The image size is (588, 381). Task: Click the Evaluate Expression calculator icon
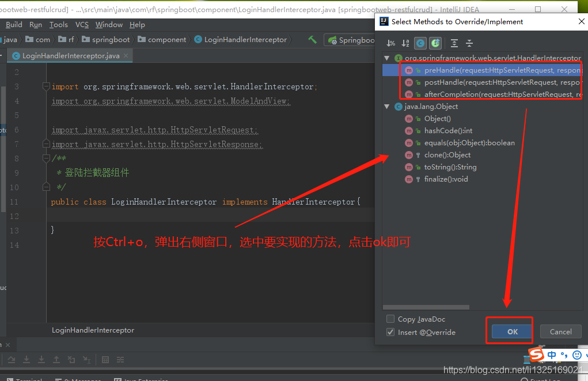(x=105, y=360)
